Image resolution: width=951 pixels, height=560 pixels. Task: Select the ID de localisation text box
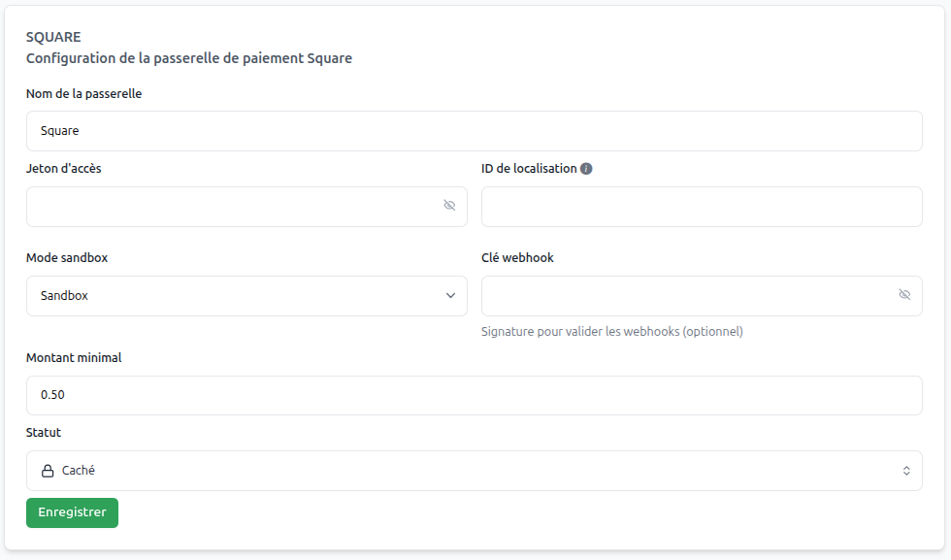pos(701,207)
